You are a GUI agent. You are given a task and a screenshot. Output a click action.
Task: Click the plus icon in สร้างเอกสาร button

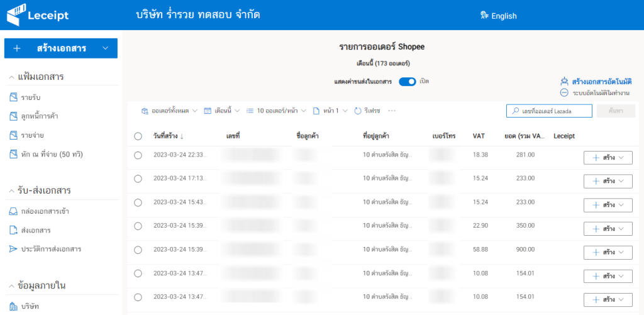click(x=17, y=48)
